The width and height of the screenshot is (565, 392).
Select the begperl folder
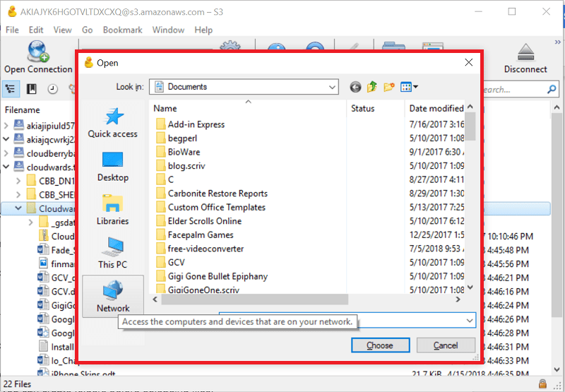pos(177,138)
